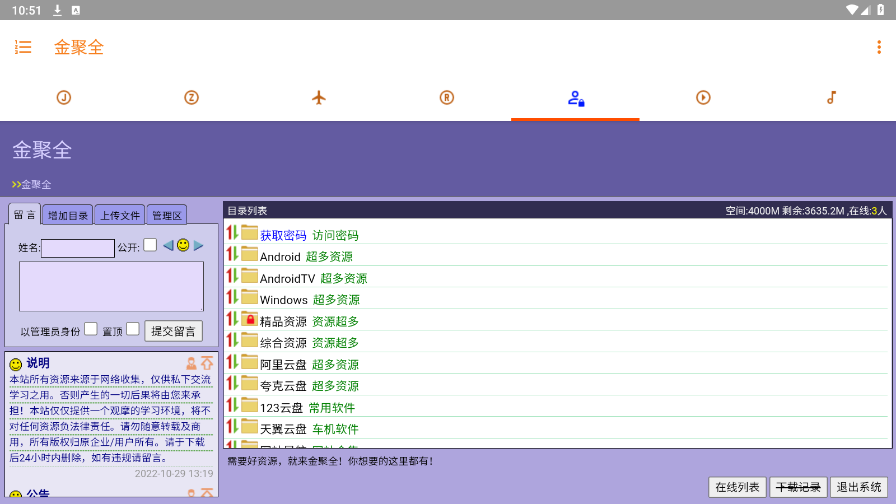This screenshot has height=504, width=896.
Task: Switch to the 上传文件 tab
Action: (120, 215)
